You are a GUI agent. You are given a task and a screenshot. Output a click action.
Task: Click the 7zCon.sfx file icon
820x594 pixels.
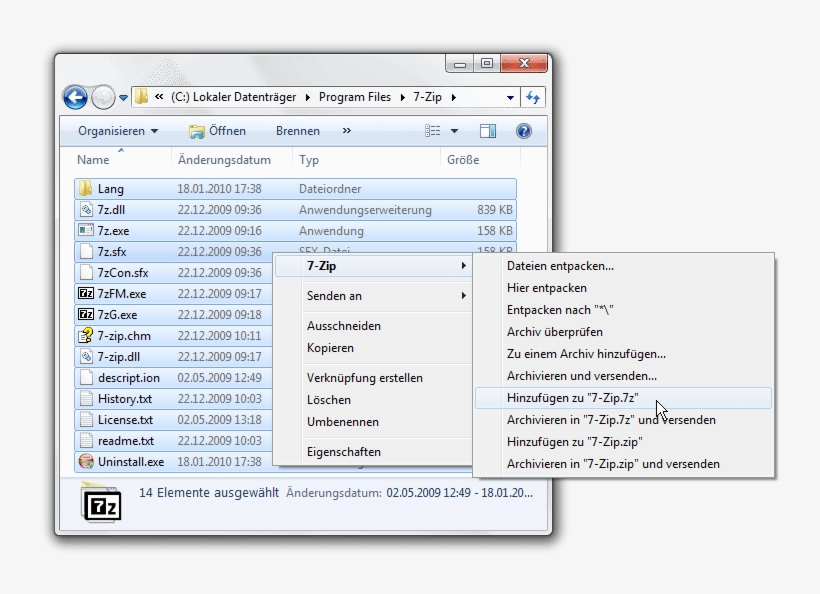pos(86,272)
